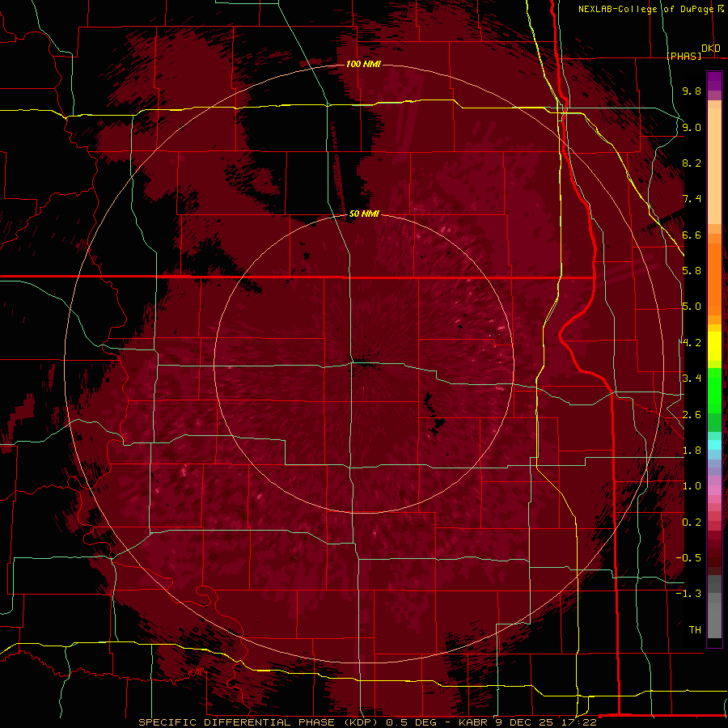
Task: Pick the cyan segment of the color bar
Action: coord(714,445)
